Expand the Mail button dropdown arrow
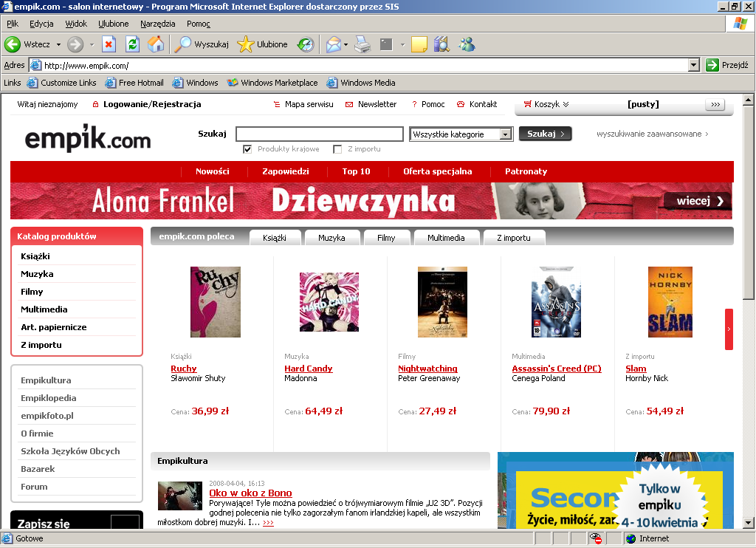 346,44
